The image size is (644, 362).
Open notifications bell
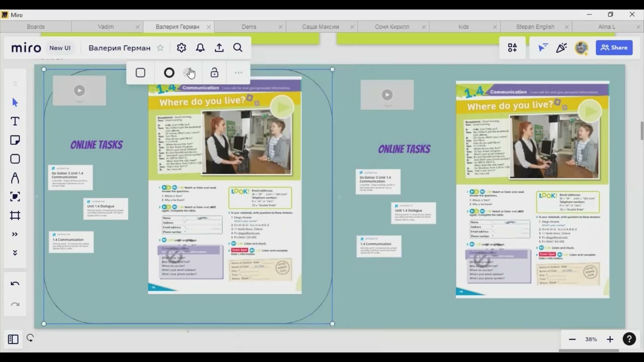pos(200,48)
